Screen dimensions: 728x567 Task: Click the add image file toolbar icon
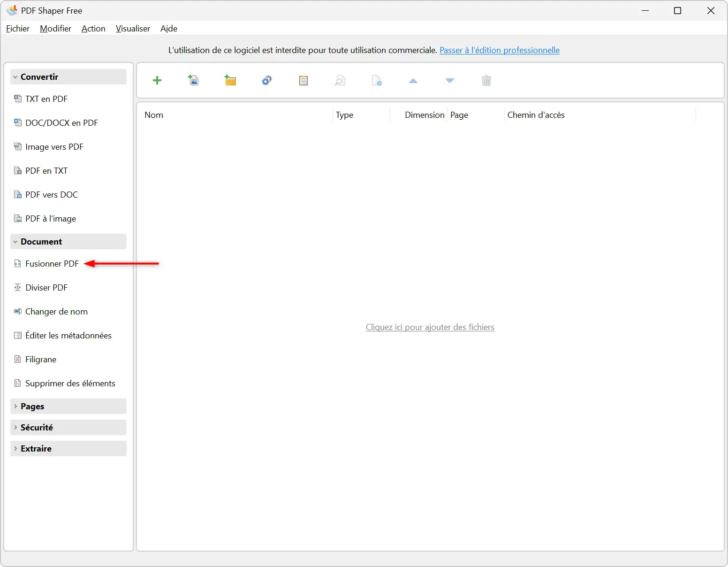point(193,80)
